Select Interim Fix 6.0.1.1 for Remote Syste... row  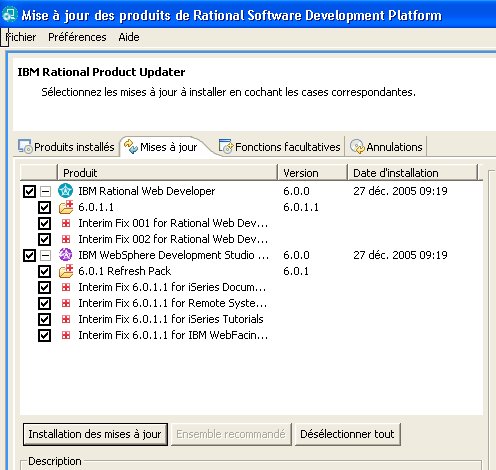pyautogui.click(x=173, y=303)
